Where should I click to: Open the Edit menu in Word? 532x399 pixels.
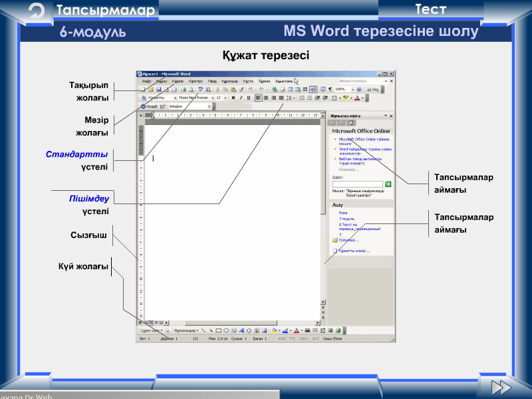pyautogui.click(x=162, y=81)
